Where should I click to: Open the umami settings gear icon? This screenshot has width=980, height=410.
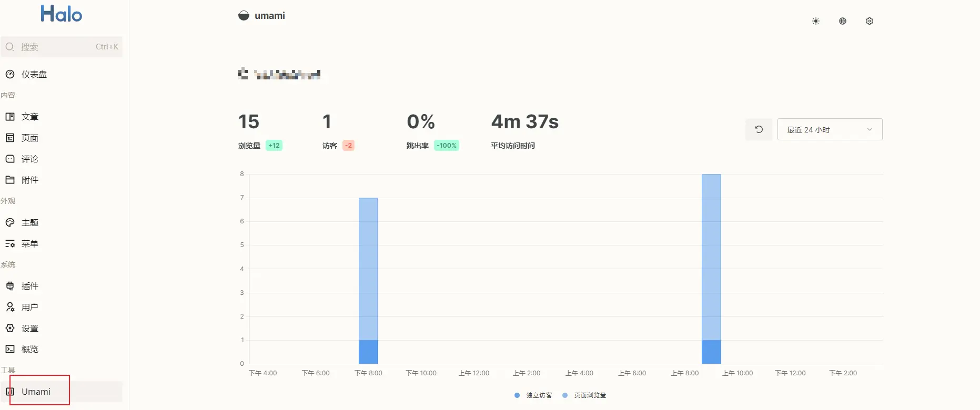coord(870,21)
